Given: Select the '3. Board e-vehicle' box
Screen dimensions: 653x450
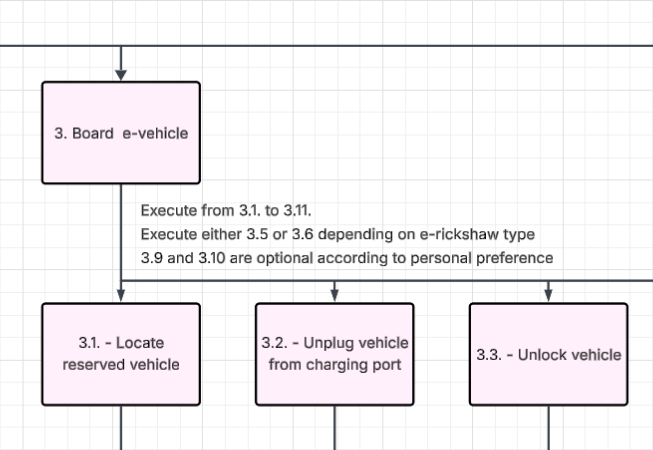Looking at the screenshot, I should click(x=120, y=133).
